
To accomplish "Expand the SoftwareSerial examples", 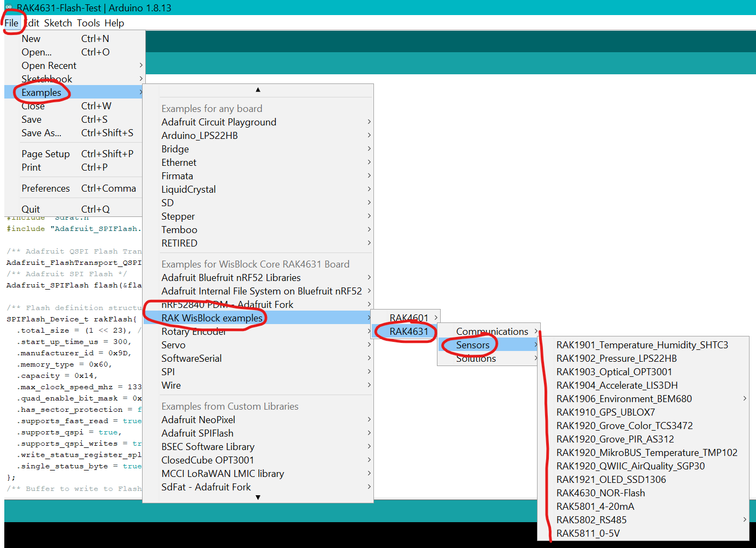I will tap(258, 359).
